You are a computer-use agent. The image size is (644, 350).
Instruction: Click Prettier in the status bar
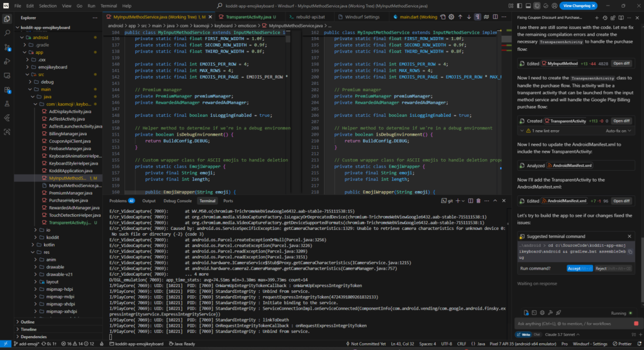click(x=622, y=344)
